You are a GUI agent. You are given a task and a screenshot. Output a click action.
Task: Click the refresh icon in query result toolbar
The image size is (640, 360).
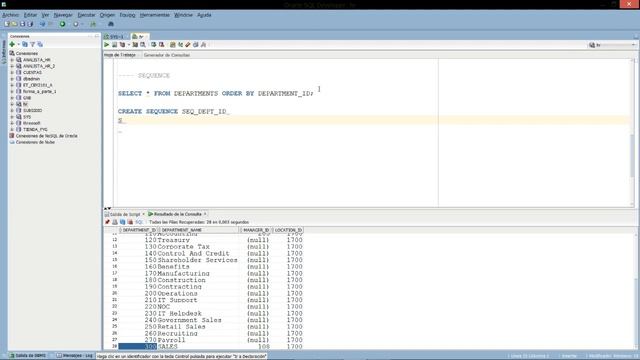point(122,222)
